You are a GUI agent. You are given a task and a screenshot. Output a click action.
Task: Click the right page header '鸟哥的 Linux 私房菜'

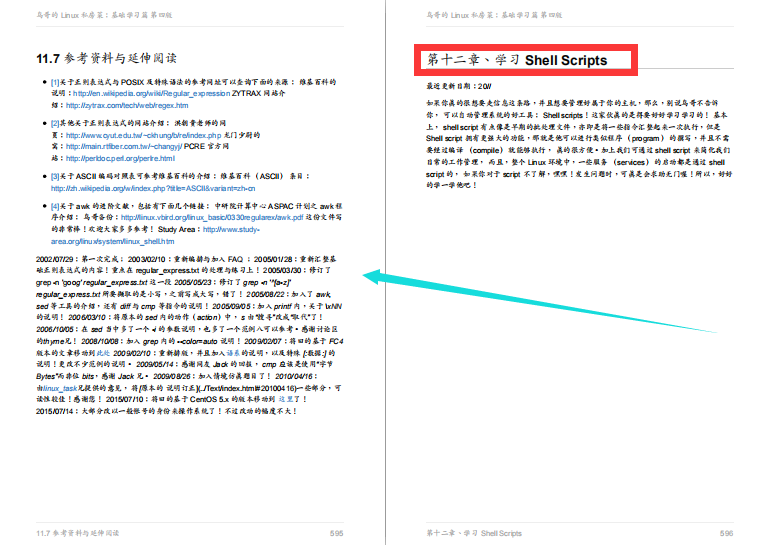coord(494,15)
